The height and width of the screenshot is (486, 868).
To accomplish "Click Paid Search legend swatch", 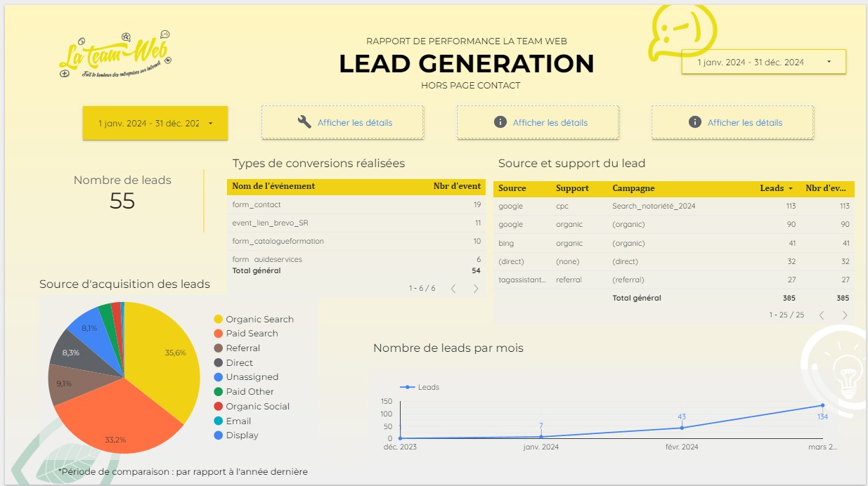I will (219, 334).
